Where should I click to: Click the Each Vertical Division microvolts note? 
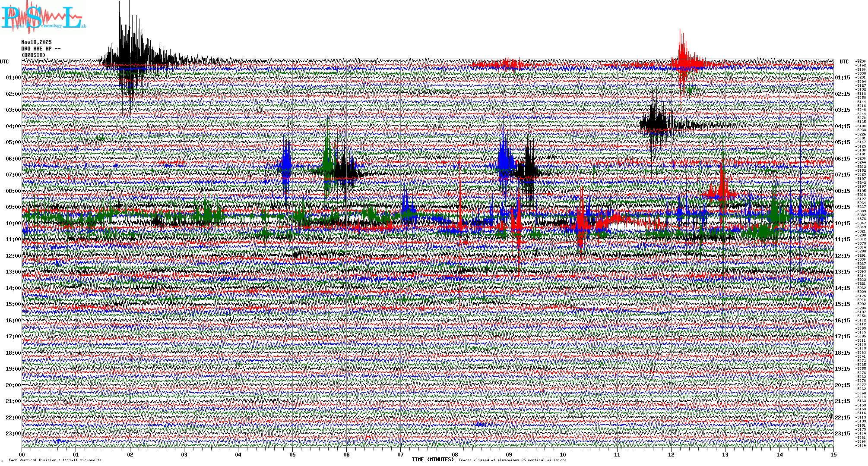55,460
